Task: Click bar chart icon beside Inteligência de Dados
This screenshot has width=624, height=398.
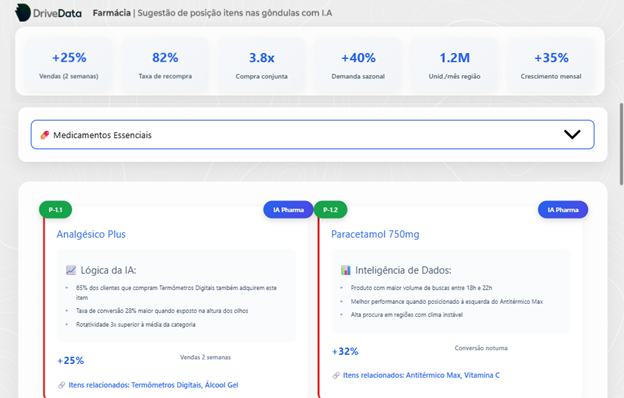Action: 346,270
